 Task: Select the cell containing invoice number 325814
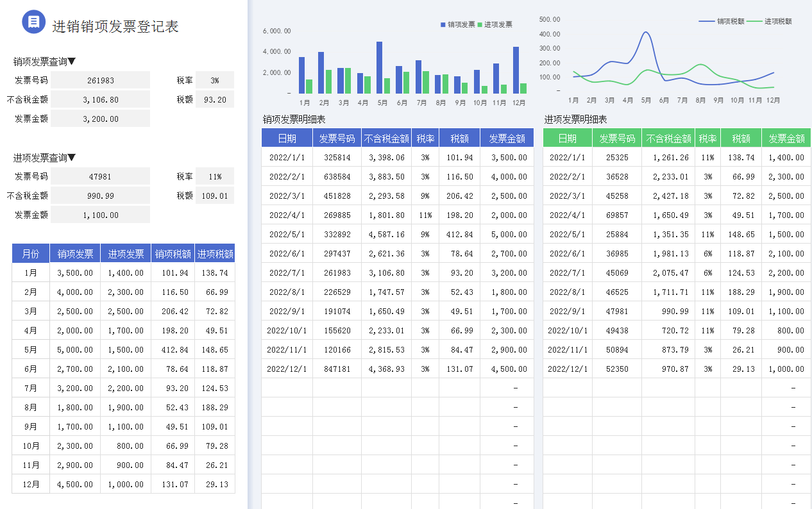pos(337,157)
